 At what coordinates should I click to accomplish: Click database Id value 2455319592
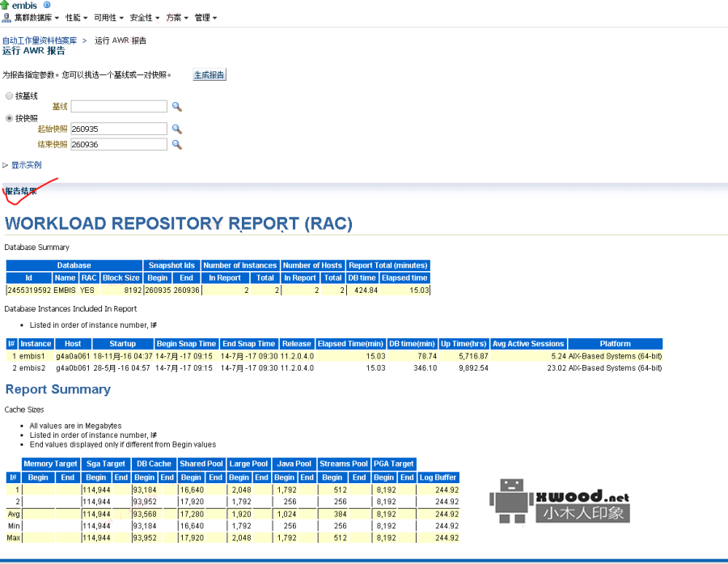click(x=29, y=290)
